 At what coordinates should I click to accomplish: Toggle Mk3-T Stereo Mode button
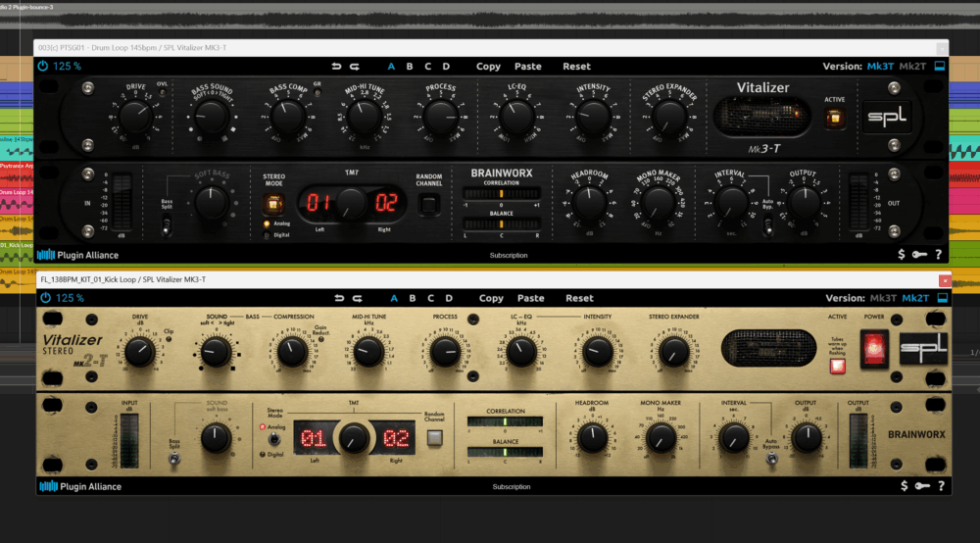273,204
